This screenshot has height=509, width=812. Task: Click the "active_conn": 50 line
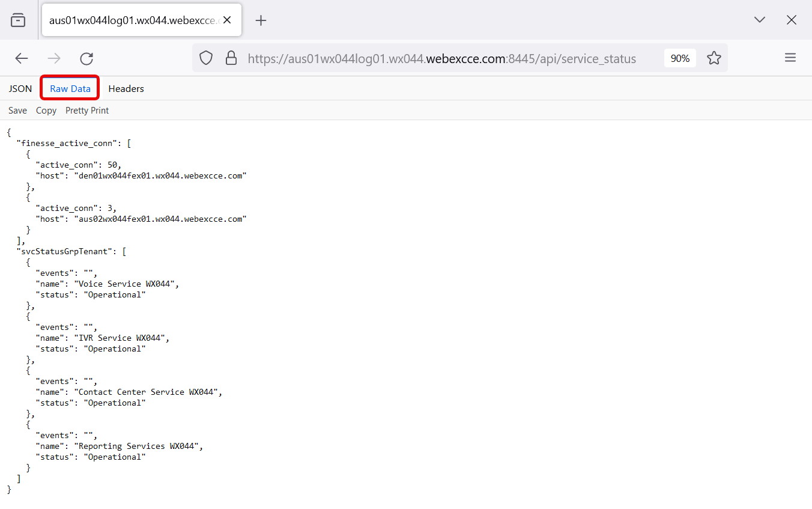pos(79,165)
